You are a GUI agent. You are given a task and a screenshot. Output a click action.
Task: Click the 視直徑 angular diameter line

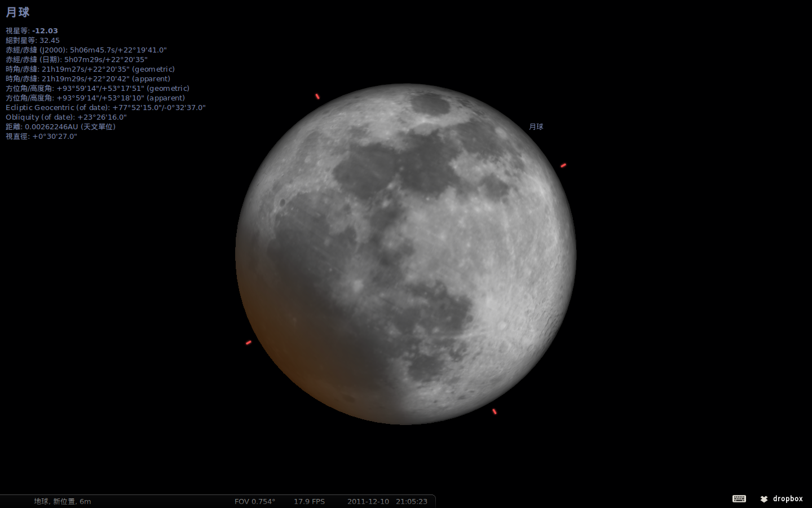(41, 137)
